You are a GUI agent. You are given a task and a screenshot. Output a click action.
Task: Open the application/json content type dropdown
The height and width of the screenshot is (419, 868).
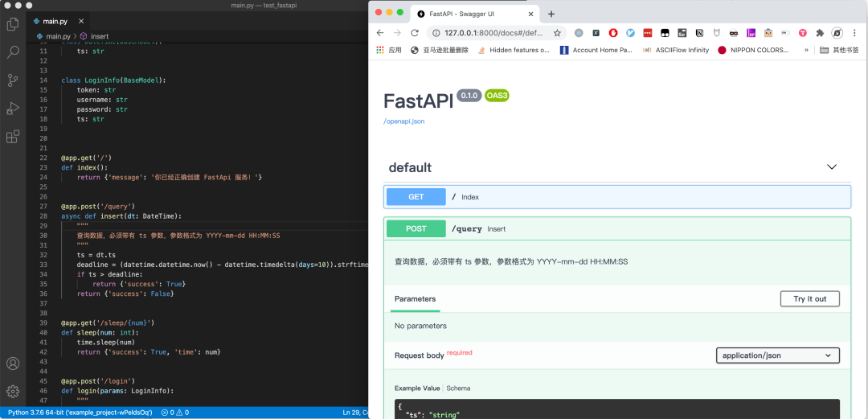pyautogui.click(x=778, y=355)
